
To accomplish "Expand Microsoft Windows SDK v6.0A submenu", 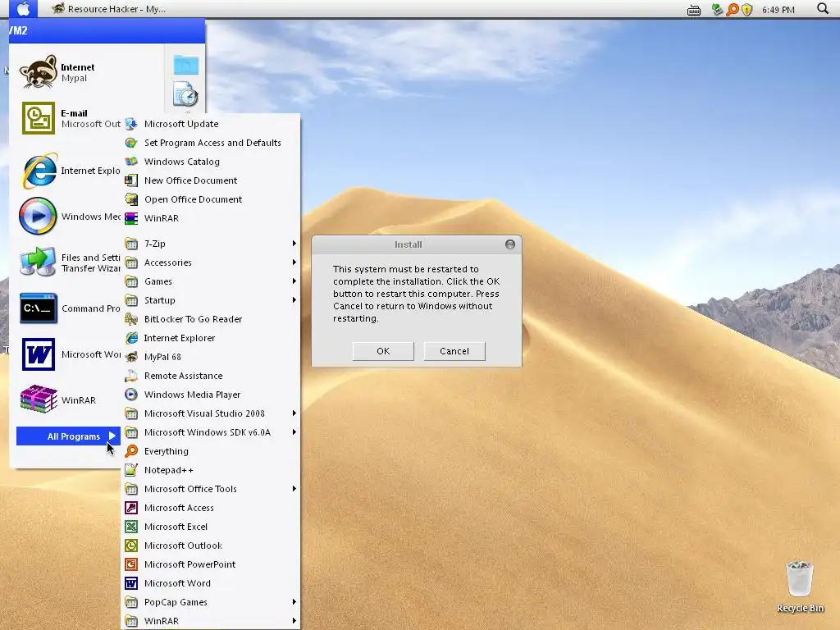I will pyautogui.click(x=211, y=432).
